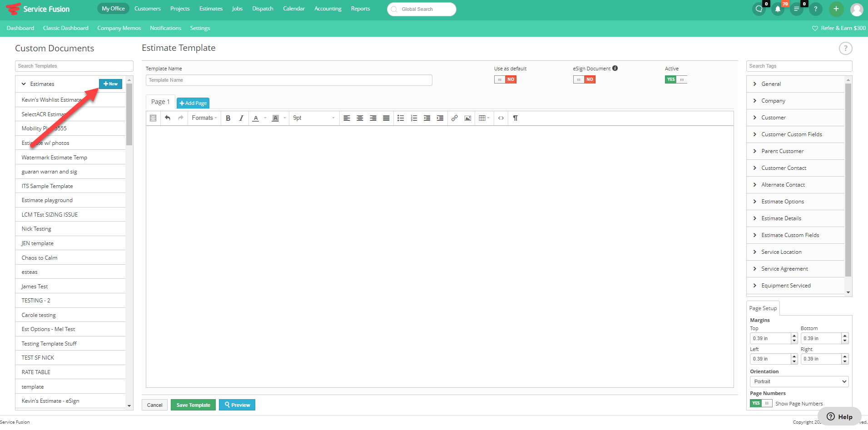Open the Page Setup tab
Image resolution: width=868 pixels, height=430 pixels.
click(x=763, y=308)
